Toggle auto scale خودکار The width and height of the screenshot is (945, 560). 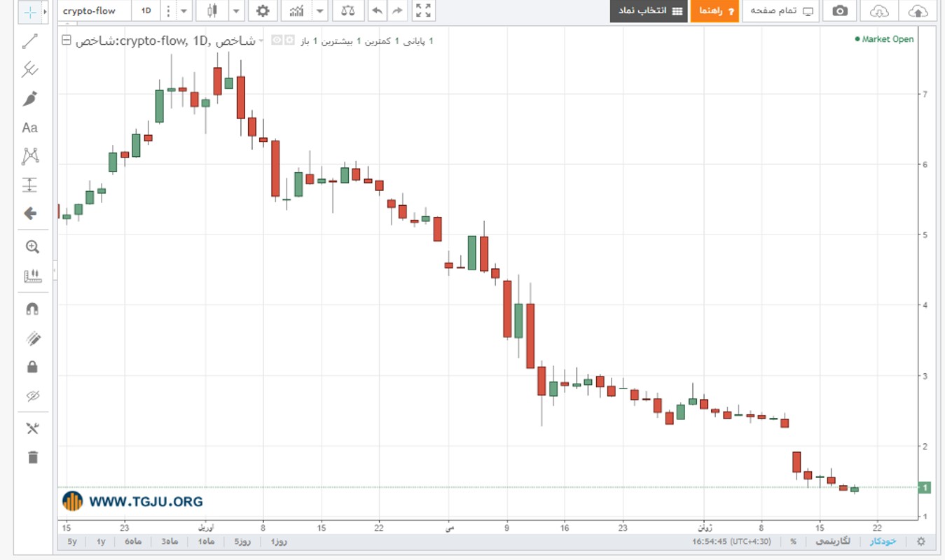tap(883, 541)
